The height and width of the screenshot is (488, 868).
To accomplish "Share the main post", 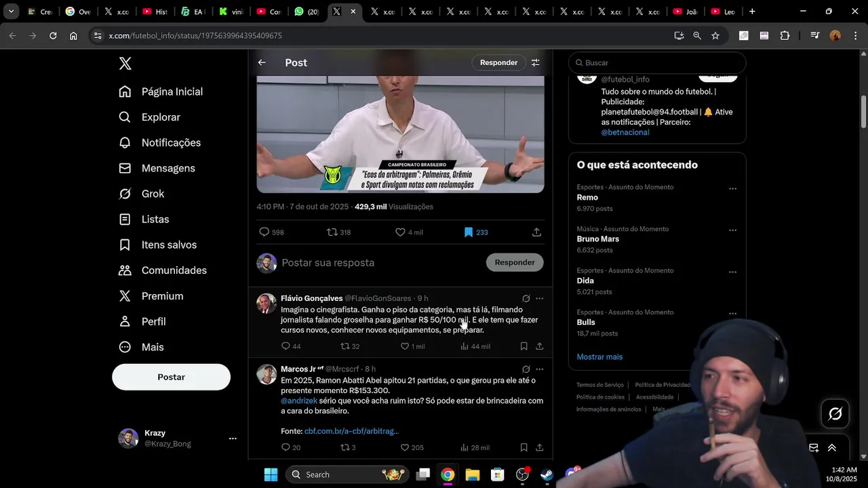I will click(536, 232).
